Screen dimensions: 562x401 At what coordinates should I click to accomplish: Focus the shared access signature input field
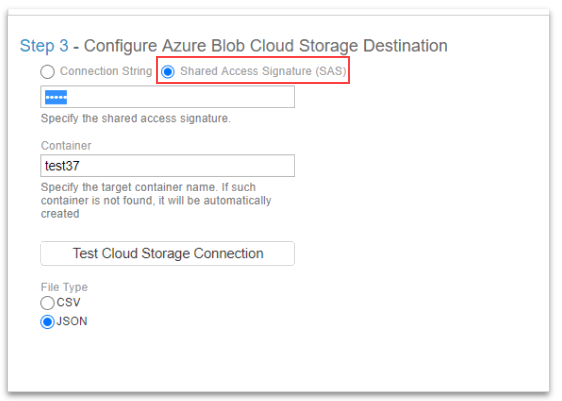(x=167, y=97)
